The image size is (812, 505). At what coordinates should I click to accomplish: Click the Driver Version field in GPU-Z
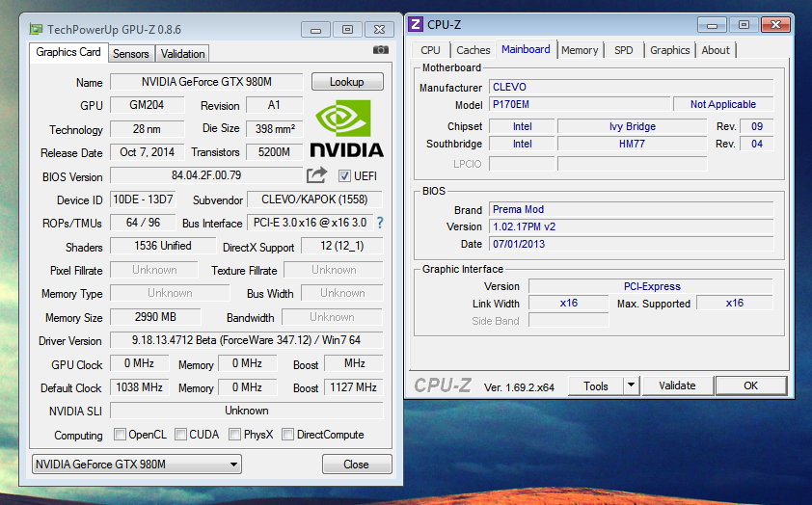pyautogui.click(x=247, y=340)
